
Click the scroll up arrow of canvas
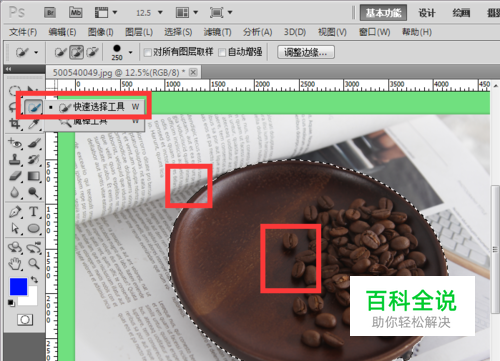[x=495, y=85]
